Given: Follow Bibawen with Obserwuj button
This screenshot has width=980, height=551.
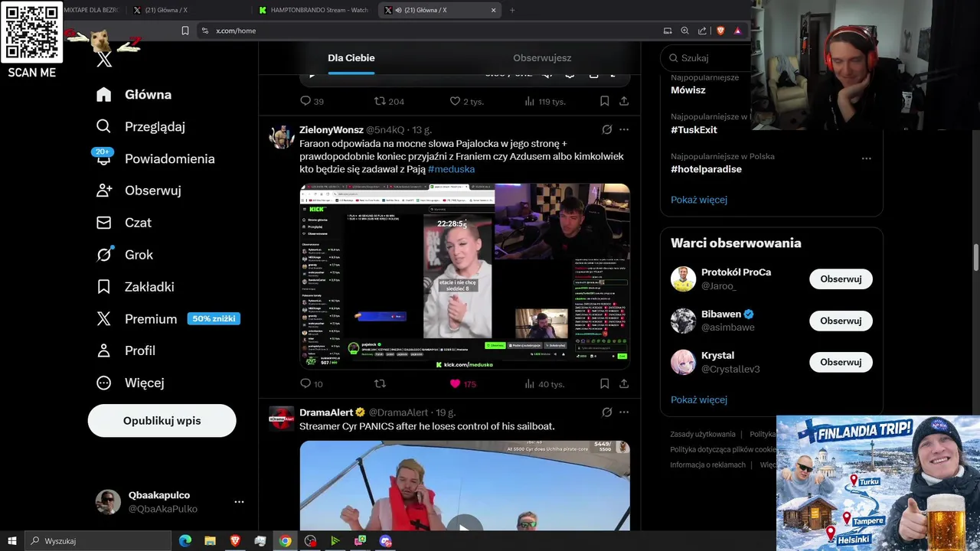Looking at the screenshot, I should tap(841, 321).
